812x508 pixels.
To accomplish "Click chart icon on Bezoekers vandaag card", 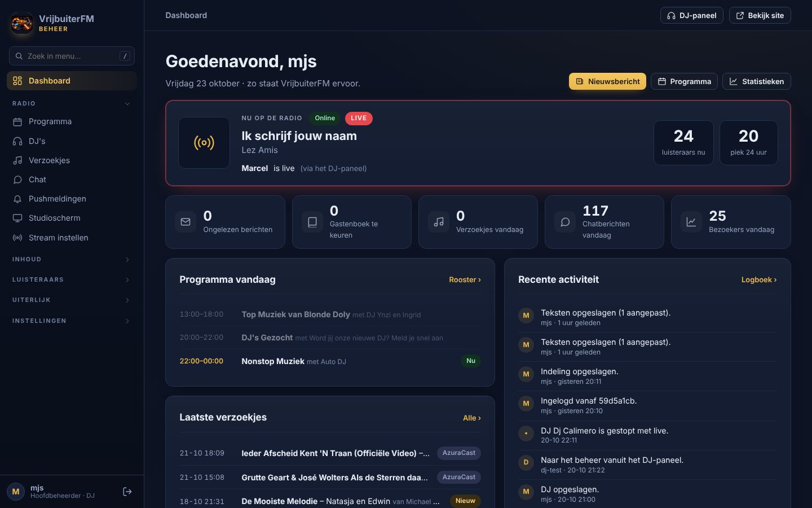I will coord(691,222).
